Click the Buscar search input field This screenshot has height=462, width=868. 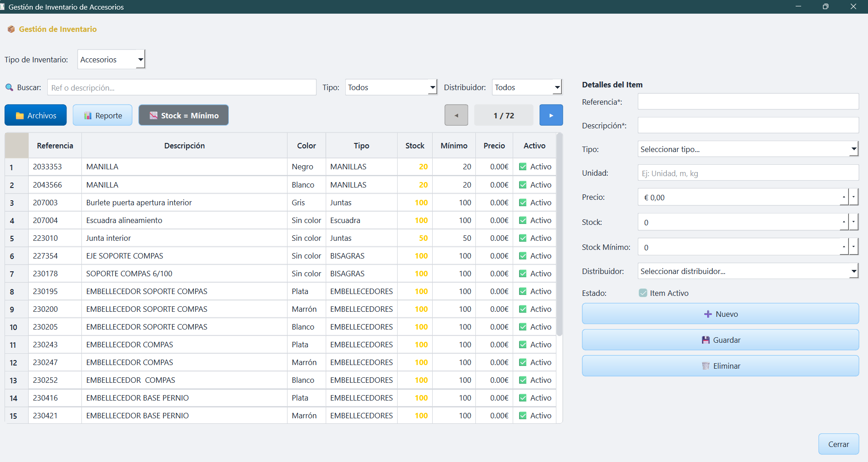[182, 87]
